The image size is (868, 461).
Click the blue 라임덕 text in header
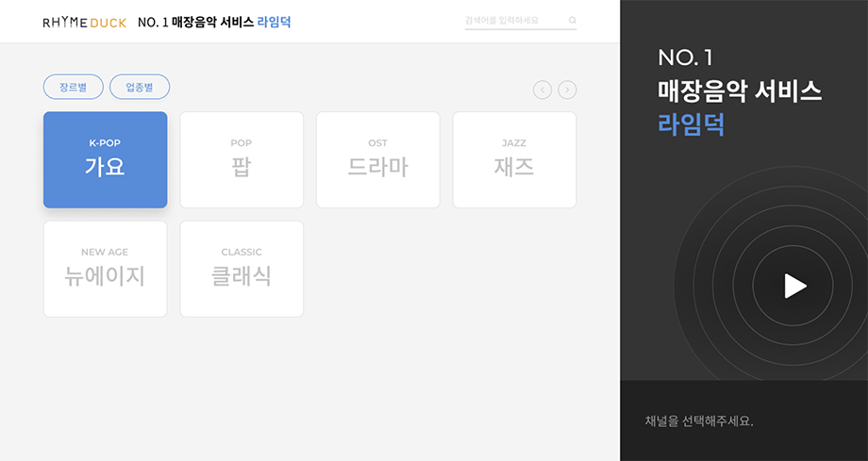tap(274, 22)
